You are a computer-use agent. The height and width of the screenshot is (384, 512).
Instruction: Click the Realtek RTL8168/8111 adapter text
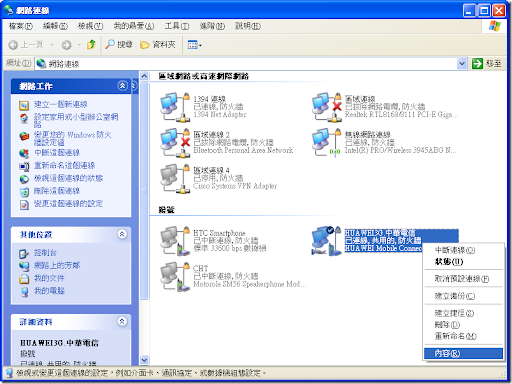[x=401, y=115]
